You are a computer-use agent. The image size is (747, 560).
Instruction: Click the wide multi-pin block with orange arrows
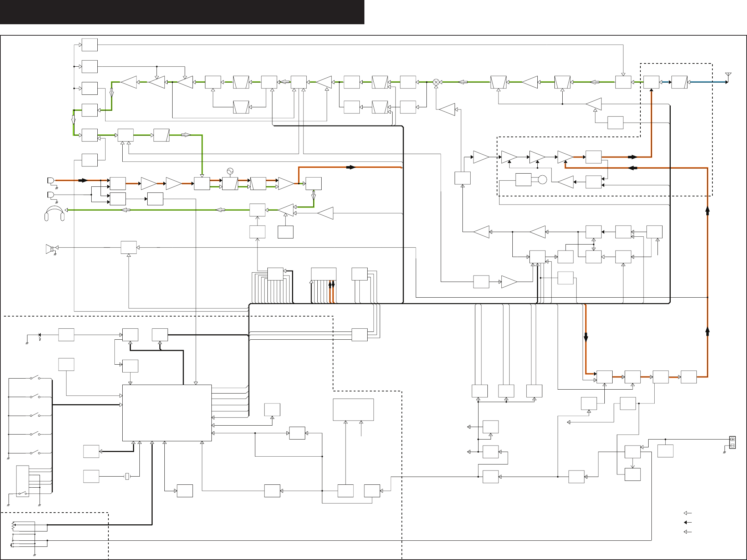(x=323, y=274)
